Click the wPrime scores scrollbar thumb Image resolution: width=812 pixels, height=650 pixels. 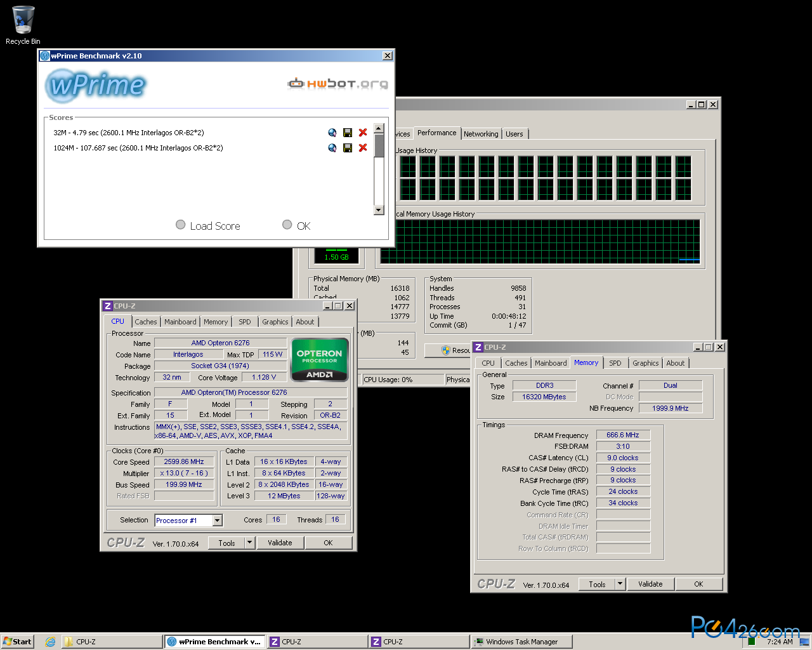379,146
